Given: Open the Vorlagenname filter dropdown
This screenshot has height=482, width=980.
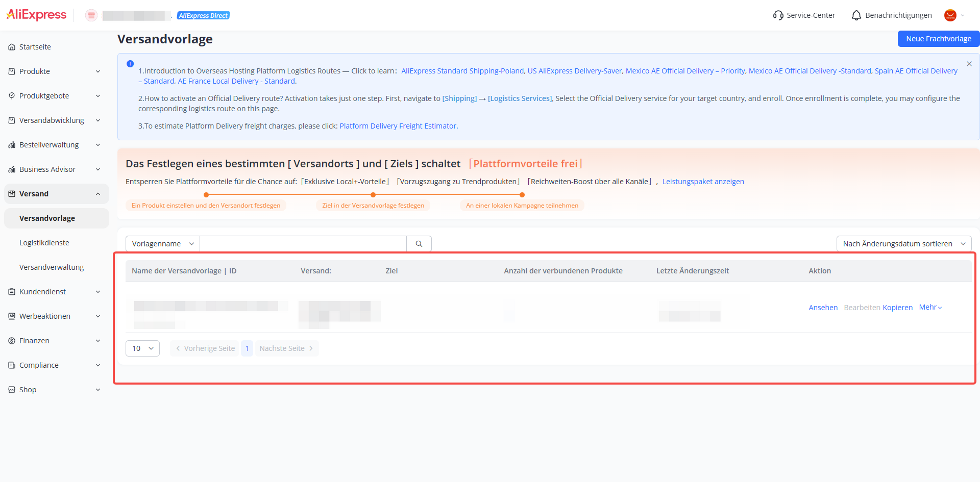Looking at the screenshot, I should tap(163, 244).
